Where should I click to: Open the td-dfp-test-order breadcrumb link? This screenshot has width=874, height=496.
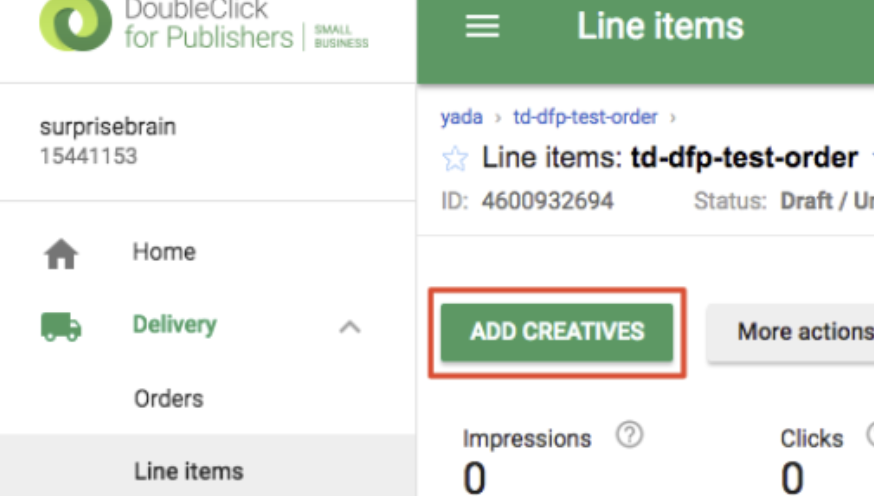coord(585,118)
